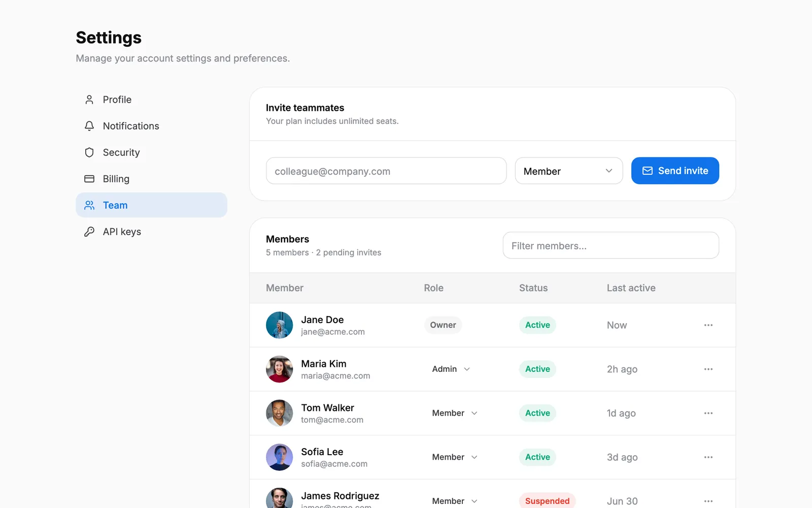Click the Notifications bell icon
This screenshot has height=508, width=812.
89,126
